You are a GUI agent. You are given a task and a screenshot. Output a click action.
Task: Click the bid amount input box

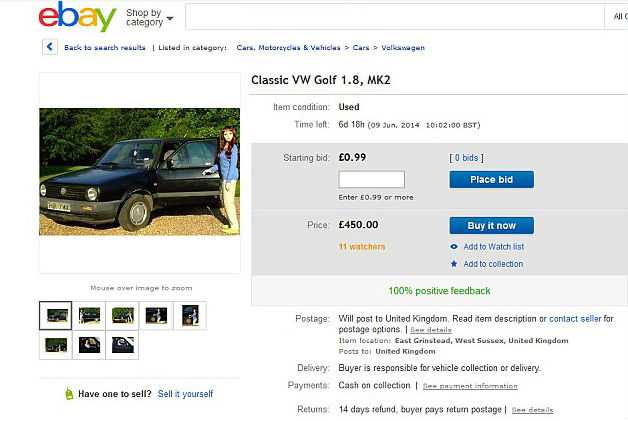pos(372,179)
